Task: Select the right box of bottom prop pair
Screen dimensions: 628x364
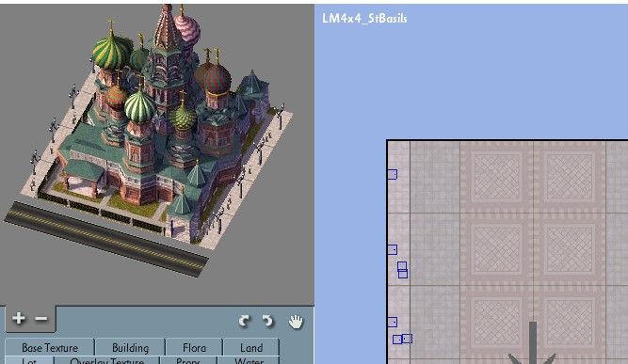Action: tap(407, 339)
